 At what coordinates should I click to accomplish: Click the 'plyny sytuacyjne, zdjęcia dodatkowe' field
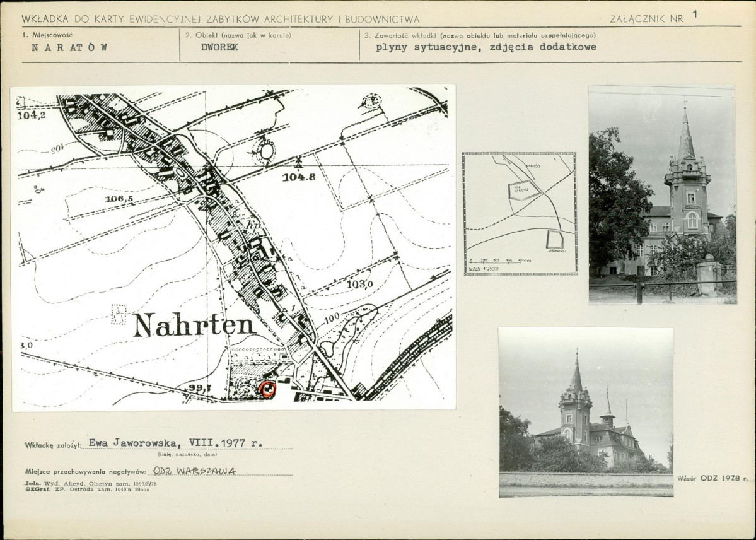pyautogui.click(x=486, y=47)
